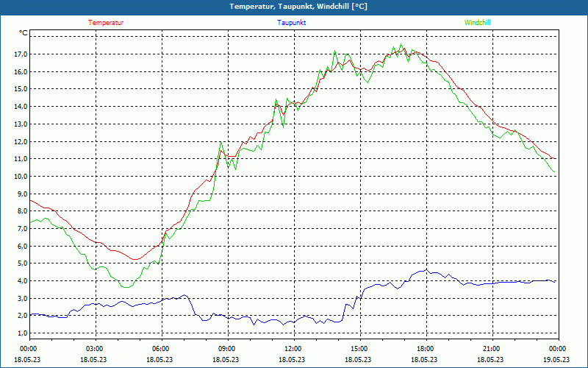Click the 21:00 time axis label
The width and height of the screenshot is (588, 368).
coord(491,349)
